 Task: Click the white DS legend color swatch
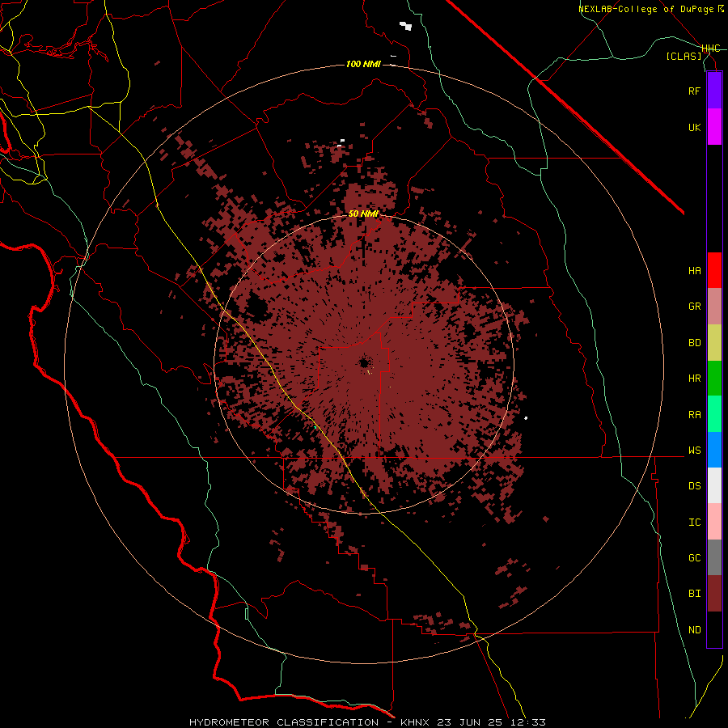tap(714, 485)
